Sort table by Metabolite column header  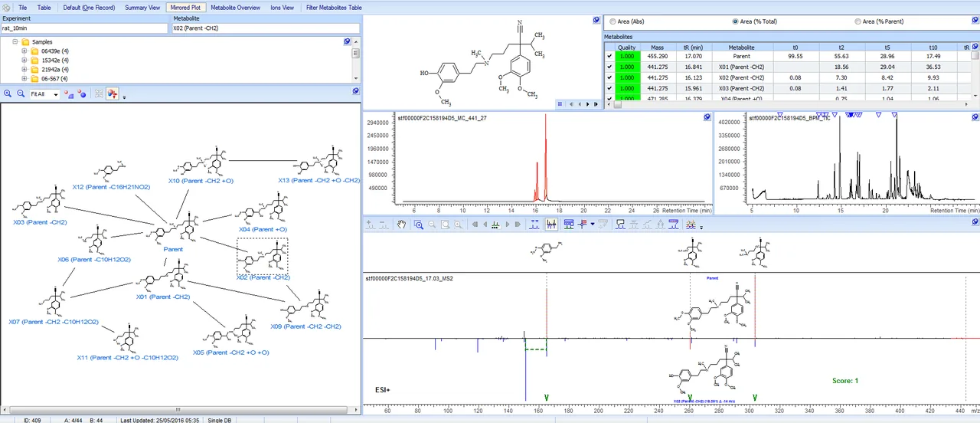[x=741, y=48]
